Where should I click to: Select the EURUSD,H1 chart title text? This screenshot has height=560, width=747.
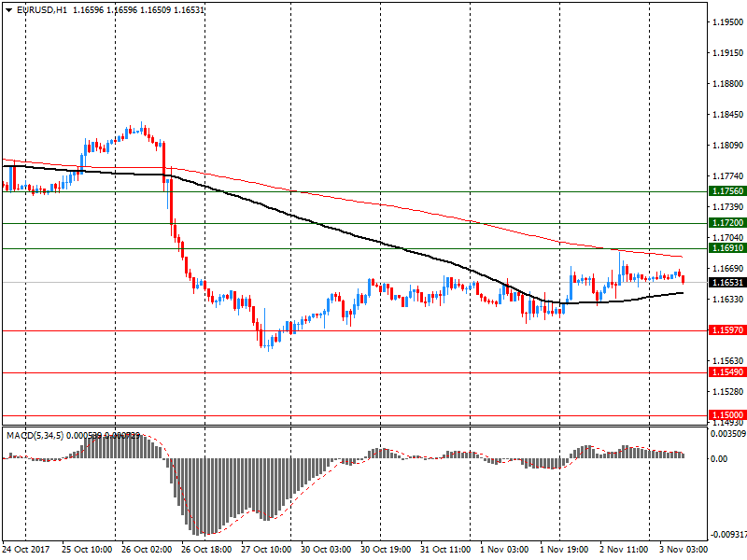42,9
